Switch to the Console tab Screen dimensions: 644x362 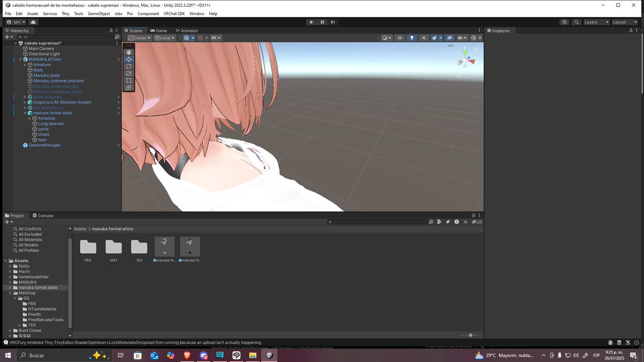pos(42,216)
